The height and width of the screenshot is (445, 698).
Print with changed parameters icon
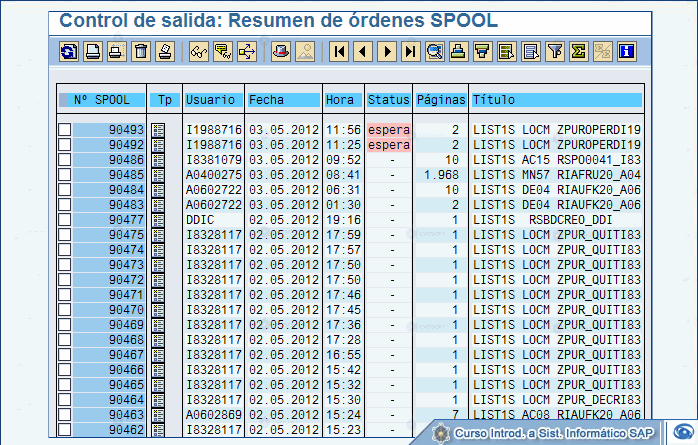(117, 52)
